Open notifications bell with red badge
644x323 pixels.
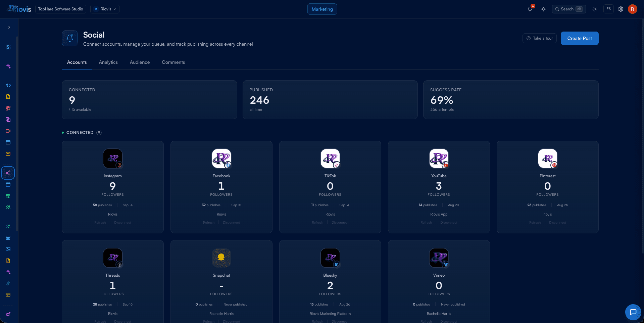click(530, 9)
